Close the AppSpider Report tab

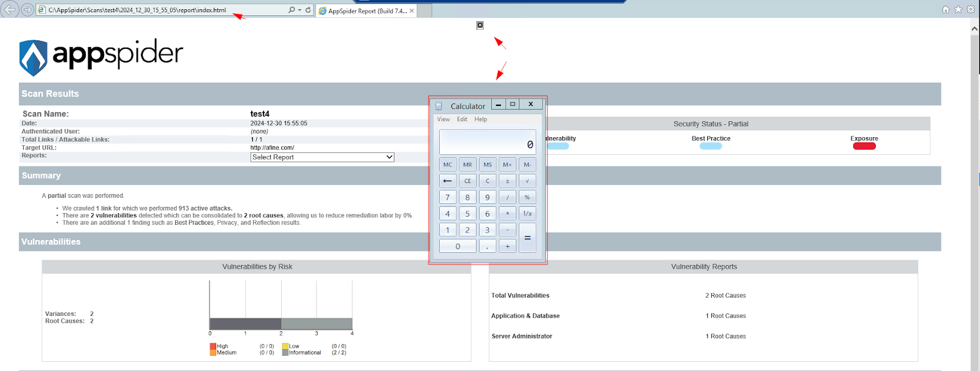pos(412,10)
